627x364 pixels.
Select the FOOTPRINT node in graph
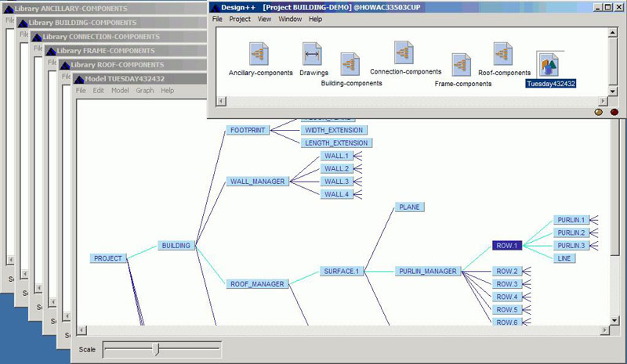click(x=247, y=130)
